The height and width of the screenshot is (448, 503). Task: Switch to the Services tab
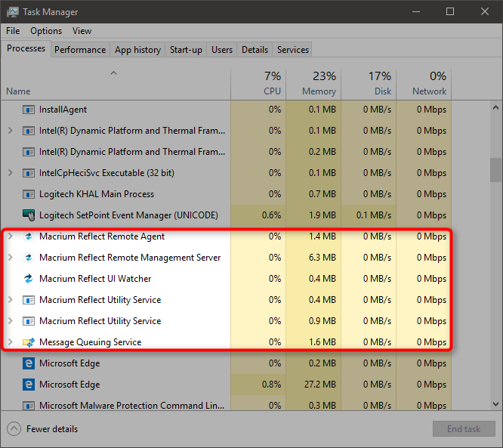(x=292, y=50)
